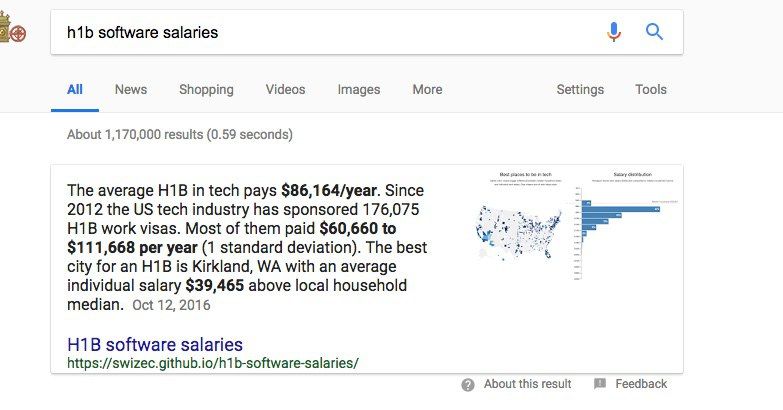This screenshot has height=410, width=783.
Task: Click the Google doodle logo
Action: pyautogui.click(x=13, y=32)
